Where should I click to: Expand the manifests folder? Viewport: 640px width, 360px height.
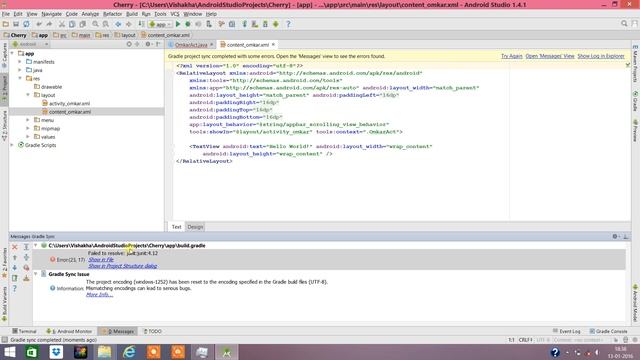(x=20, y=62)
